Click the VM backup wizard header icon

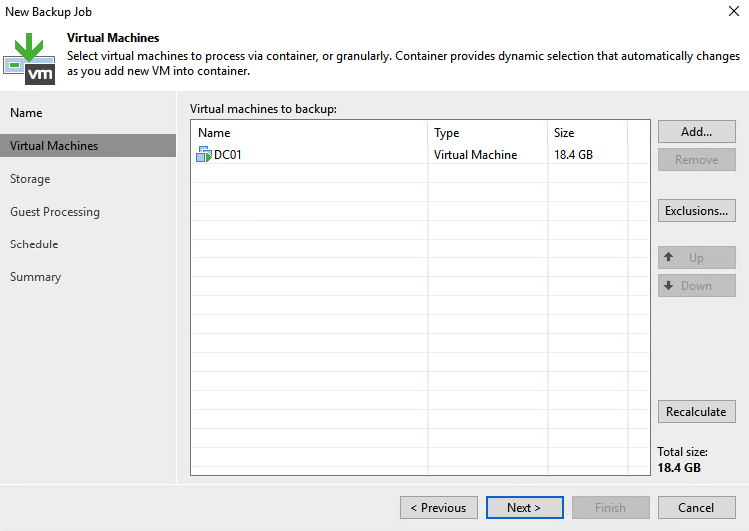click(x=29, y=59)
